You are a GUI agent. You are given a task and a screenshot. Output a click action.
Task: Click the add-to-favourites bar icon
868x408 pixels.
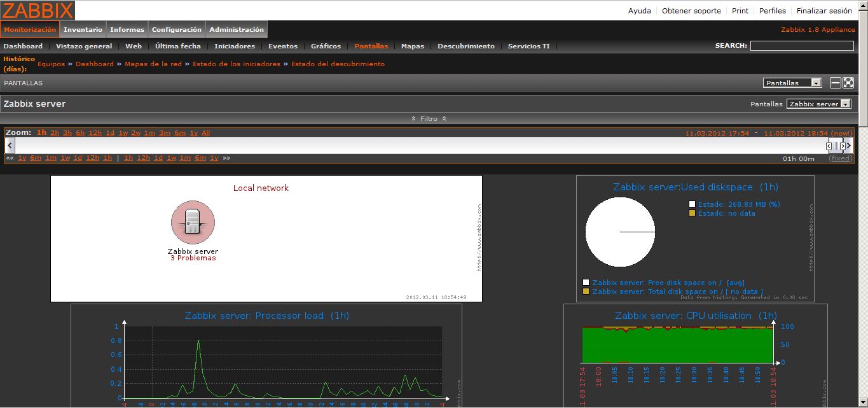point(836,83)
